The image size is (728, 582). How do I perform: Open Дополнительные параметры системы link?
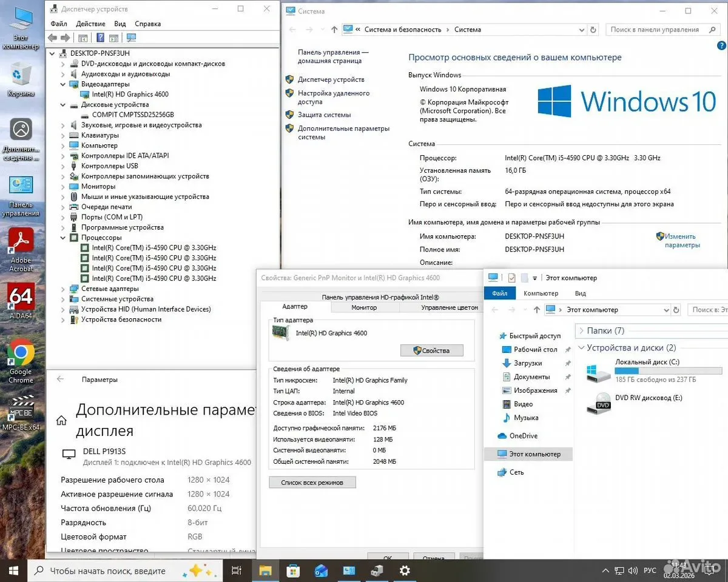coord(343,133)
